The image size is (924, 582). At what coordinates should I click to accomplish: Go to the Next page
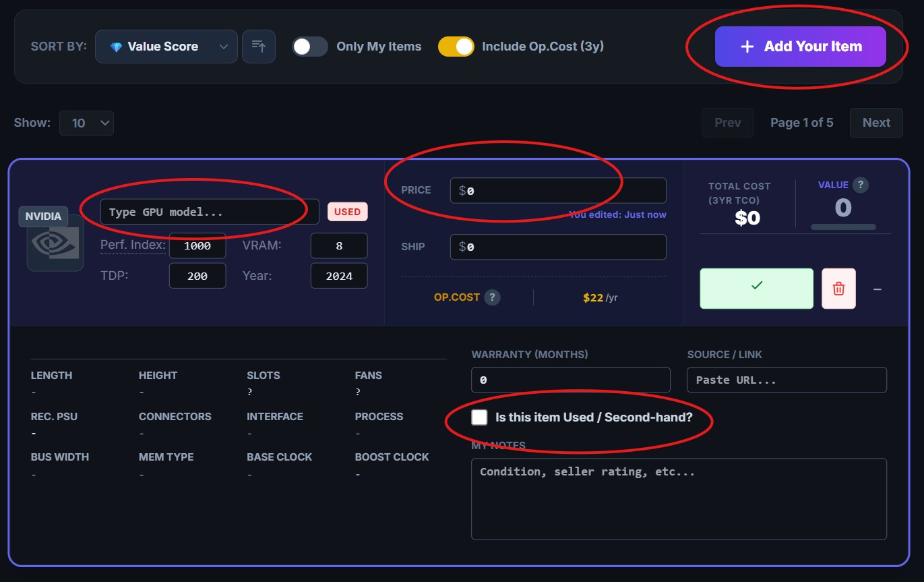(875, 122)
